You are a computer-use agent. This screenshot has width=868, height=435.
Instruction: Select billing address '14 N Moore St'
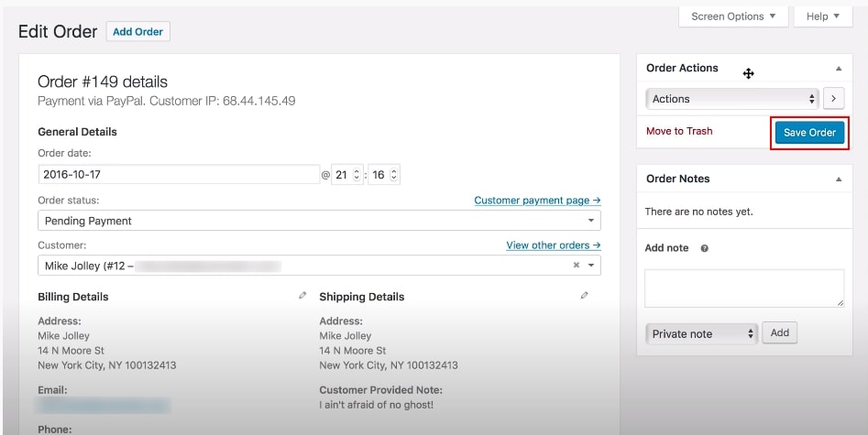(71, 351)
